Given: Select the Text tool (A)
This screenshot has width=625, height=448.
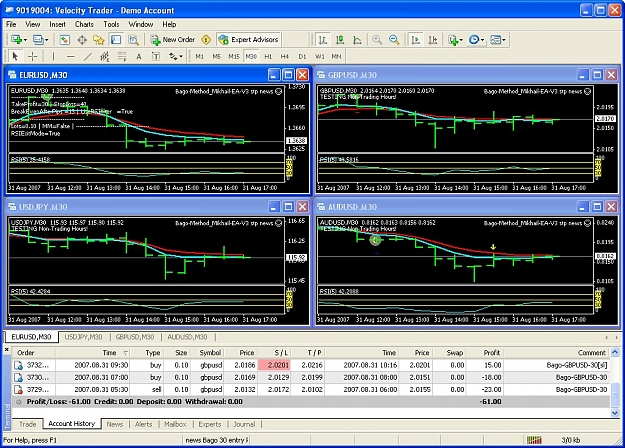Looking at the screenshot, I should click(x=139, y=57).
